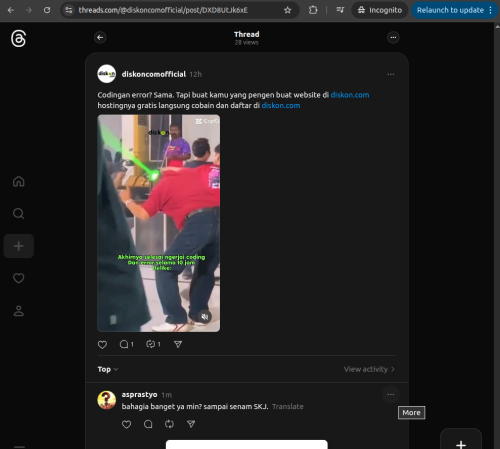Open Activity heart icon in sidebar
This screenshot has height=449, width=500.
[x=19, y=278]
